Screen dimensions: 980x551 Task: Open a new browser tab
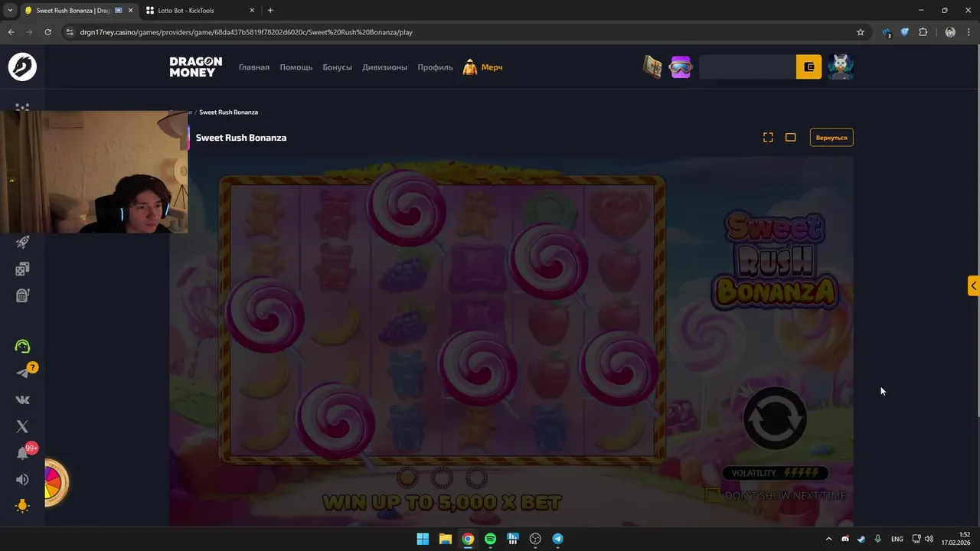(x=270, y=11)
